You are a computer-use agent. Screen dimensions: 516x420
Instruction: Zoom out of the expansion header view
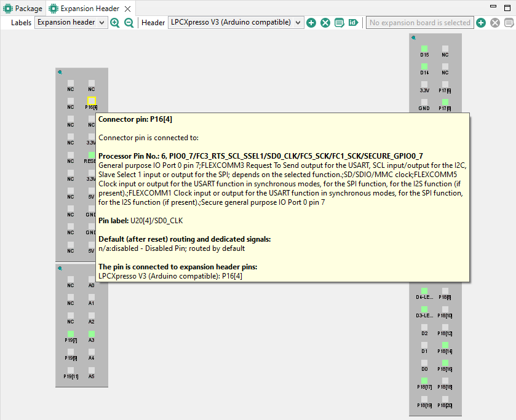pos(129,23)
